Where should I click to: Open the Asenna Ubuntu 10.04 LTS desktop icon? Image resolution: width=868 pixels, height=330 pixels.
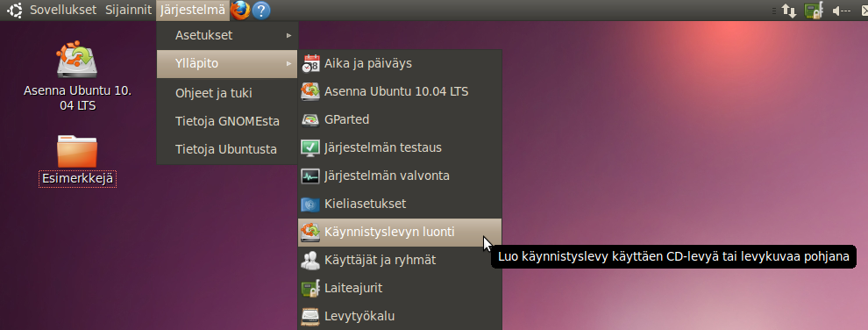coord(77,75)
